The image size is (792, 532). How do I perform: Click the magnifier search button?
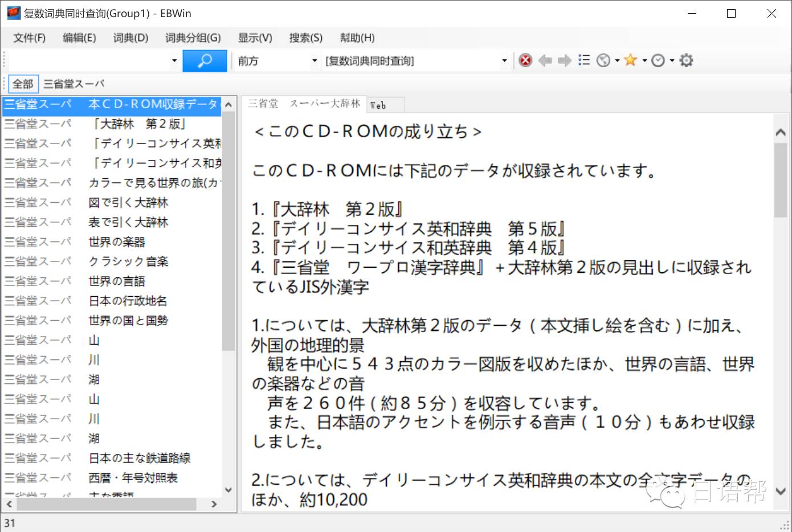[x=205, y=60]
